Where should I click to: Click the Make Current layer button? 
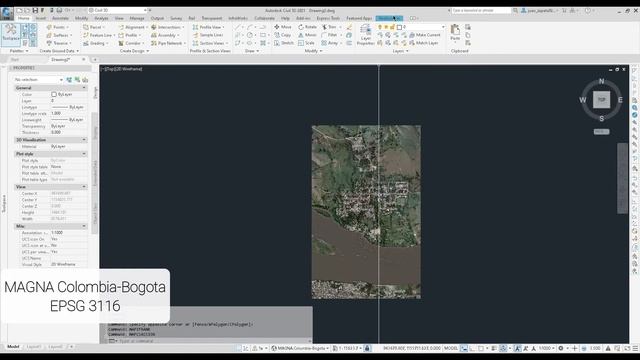pyautogui.click(x=424, y=35)
